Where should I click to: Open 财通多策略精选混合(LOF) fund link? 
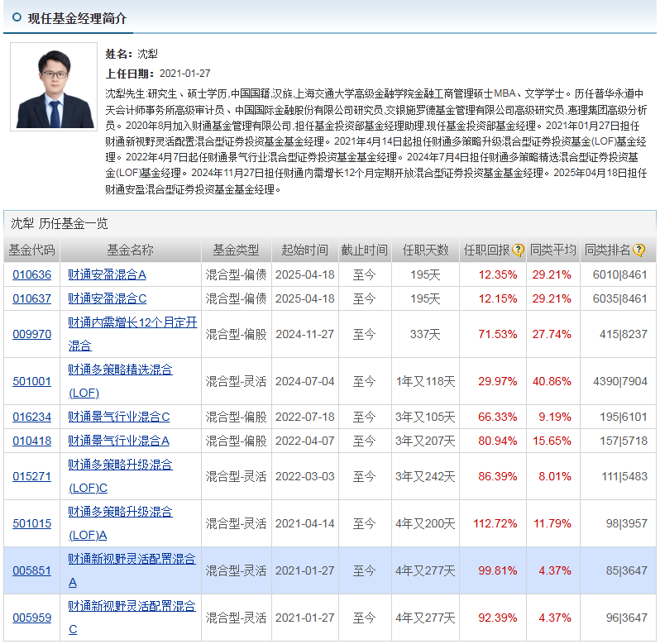pyautogui.click(x=121, y=381)
